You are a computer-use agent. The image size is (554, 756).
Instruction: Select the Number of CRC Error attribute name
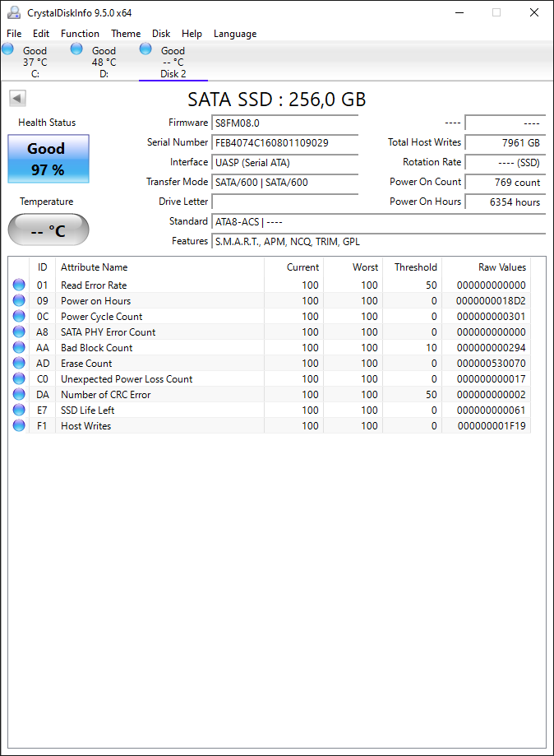point(105,394)
